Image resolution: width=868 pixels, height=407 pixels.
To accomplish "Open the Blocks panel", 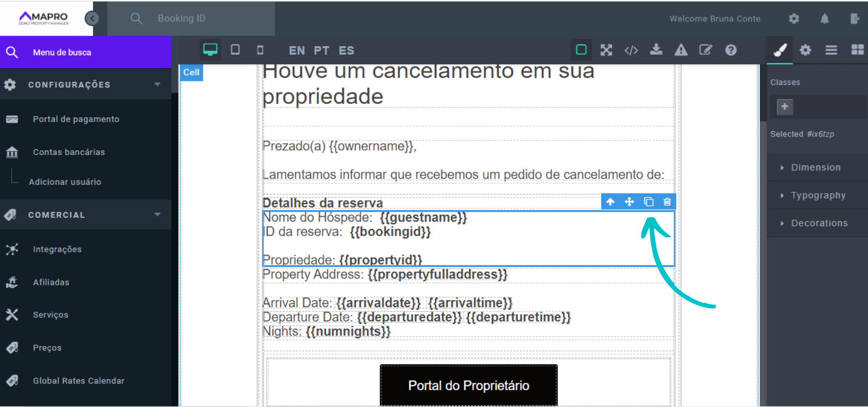I will (857, 50).
